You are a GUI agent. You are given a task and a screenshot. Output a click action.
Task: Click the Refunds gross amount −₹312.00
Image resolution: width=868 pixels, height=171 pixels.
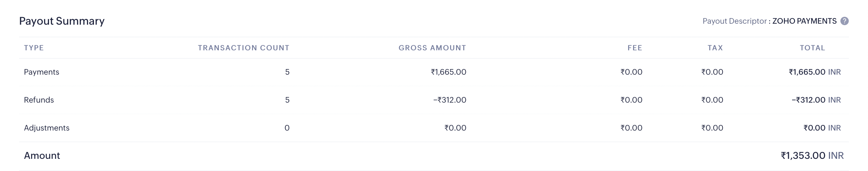pos(449,100)
